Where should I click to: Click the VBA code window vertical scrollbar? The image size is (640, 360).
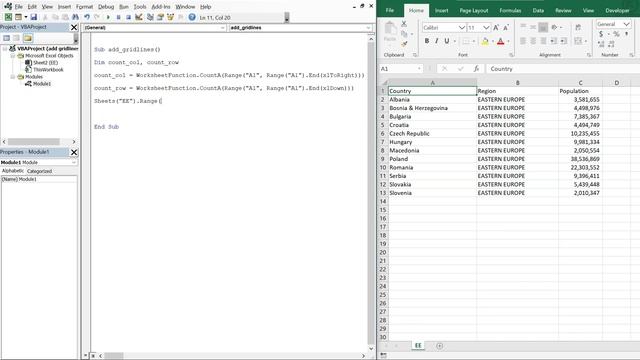(371, 193)
